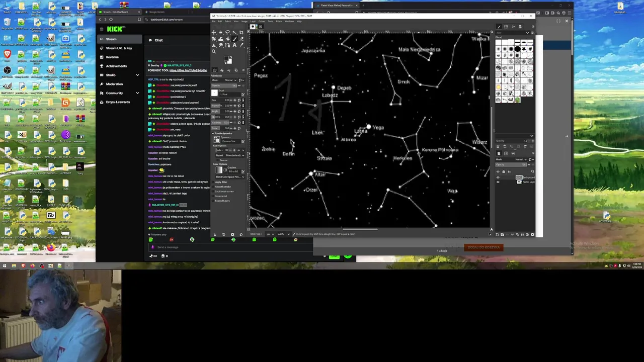
Task: Open Repeat None (extend) dropdown
Action: point(230,155)
